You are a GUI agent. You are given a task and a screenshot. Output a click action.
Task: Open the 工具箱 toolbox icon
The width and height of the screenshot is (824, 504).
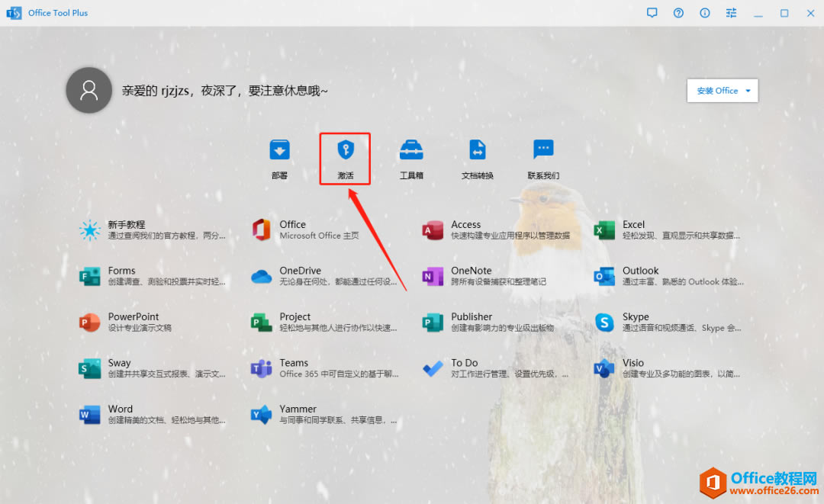pyautogui.click(x=411, y=149)
